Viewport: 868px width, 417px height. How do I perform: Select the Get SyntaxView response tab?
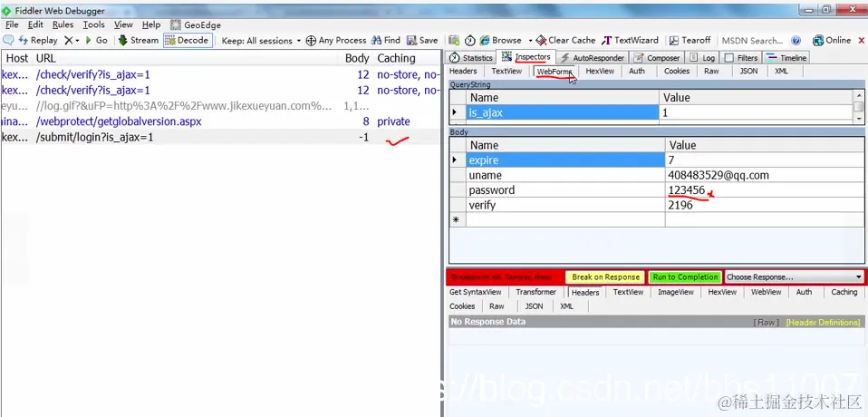tap(475, 292)
